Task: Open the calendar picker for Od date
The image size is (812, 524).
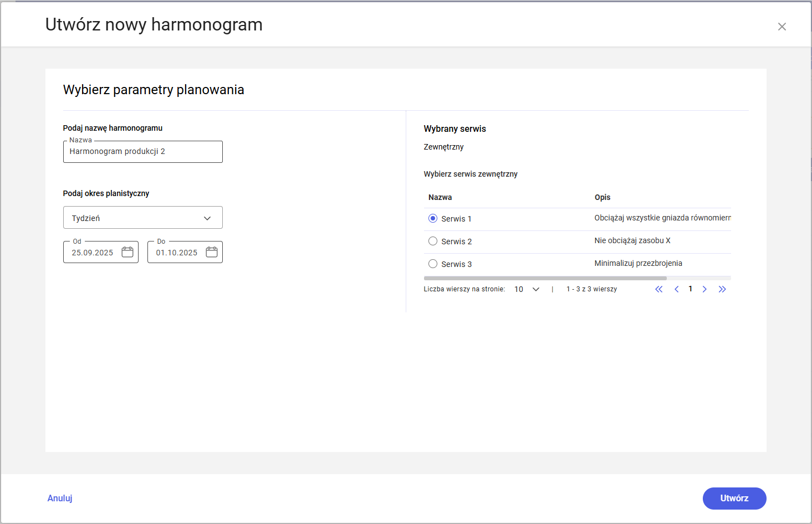Action: (127, 252)
